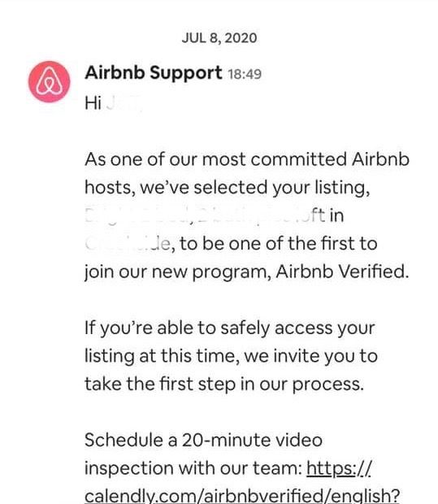Click the line 'If you're able to safely access your'
Viewport: 438px width, 504px height.
(230, 328)
